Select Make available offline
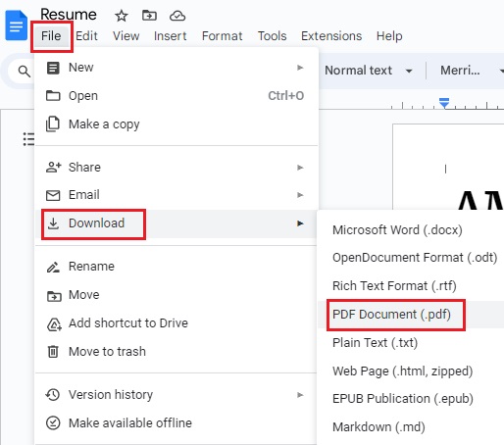504x445 pixels. point(176,423)
